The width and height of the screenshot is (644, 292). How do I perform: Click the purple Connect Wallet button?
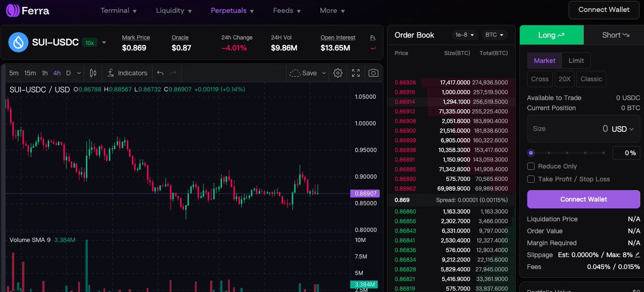583,199
